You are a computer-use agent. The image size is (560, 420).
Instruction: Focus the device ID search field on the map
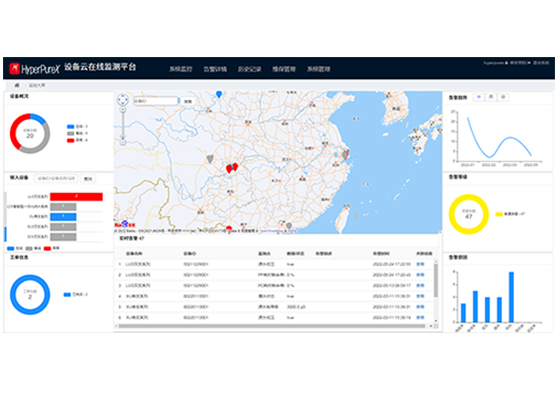155,101
